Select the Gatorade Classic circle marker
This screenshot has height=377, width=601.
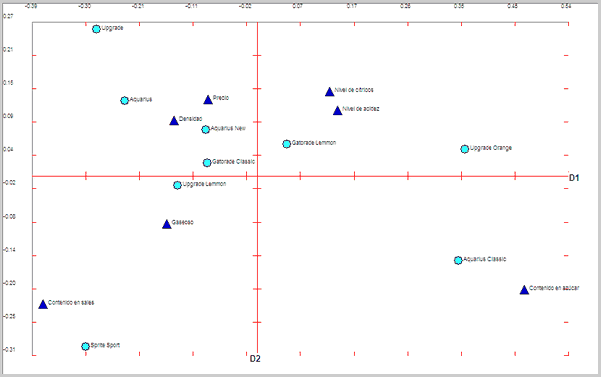207,163
